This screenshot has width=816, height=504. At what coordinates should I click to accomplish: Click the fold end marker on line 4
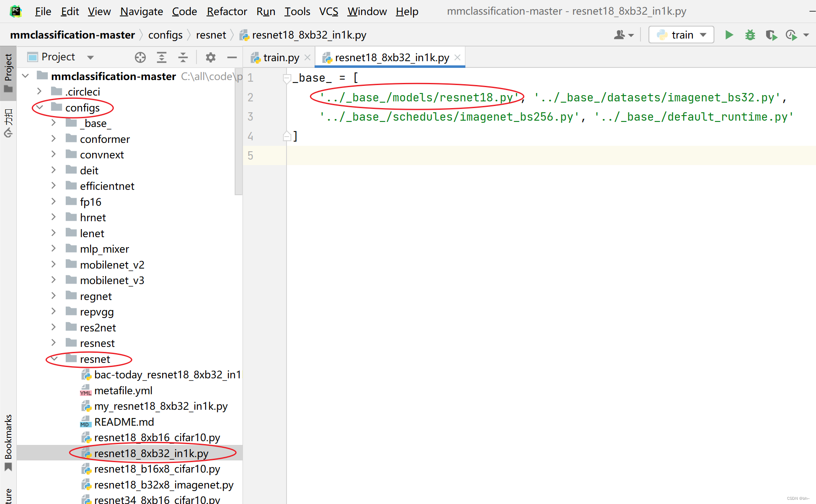coord(287,136)
